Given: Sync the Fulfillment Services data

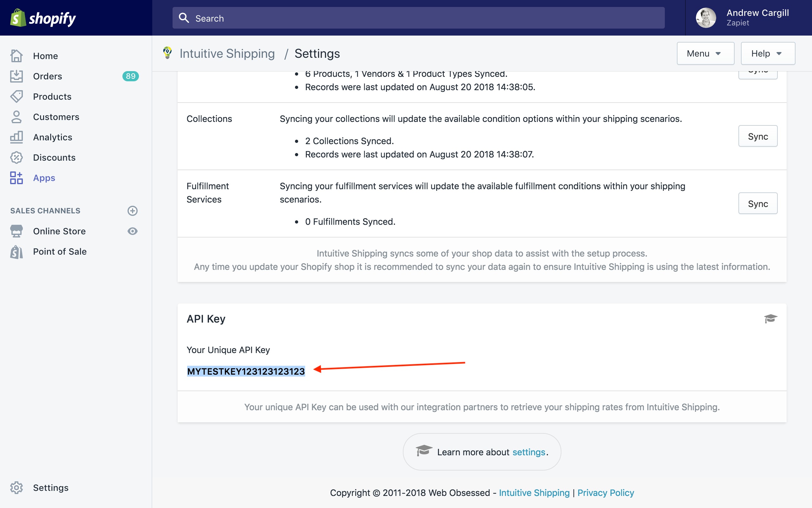Looking at the screenshot, I should point(758,203).
